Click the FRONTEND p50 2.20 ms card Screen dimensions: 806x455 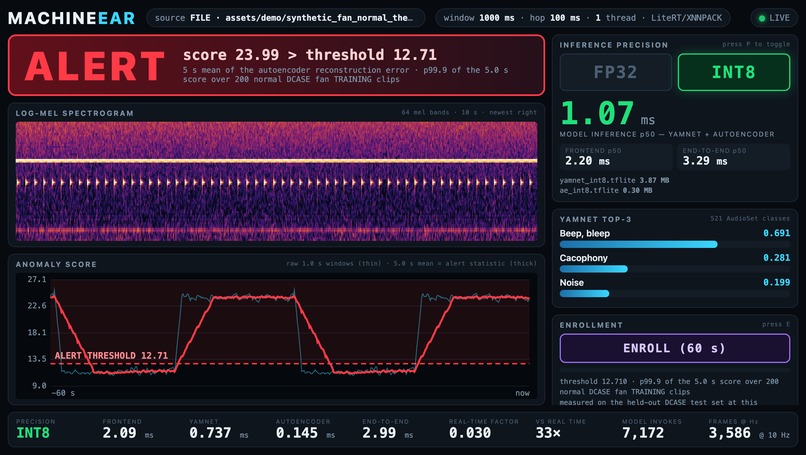pyautogui.click(x=616, y=157)
